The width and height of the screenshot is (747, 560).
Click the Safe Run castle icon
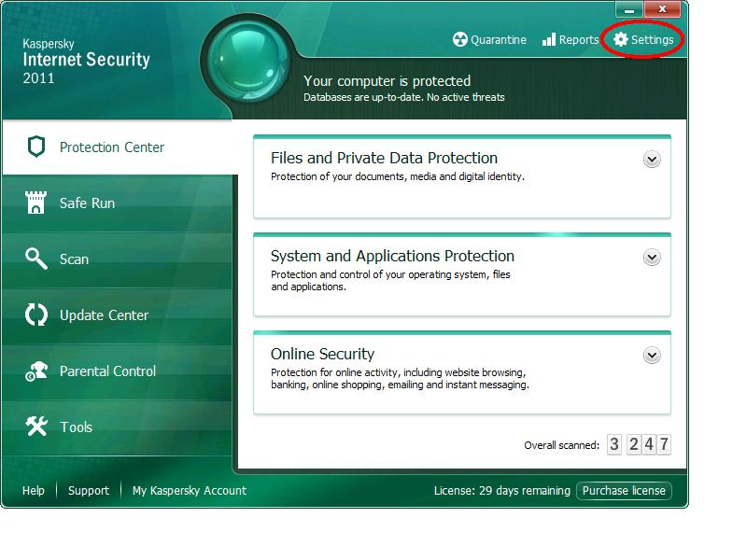pyautogui.click(x=36, y=203)
